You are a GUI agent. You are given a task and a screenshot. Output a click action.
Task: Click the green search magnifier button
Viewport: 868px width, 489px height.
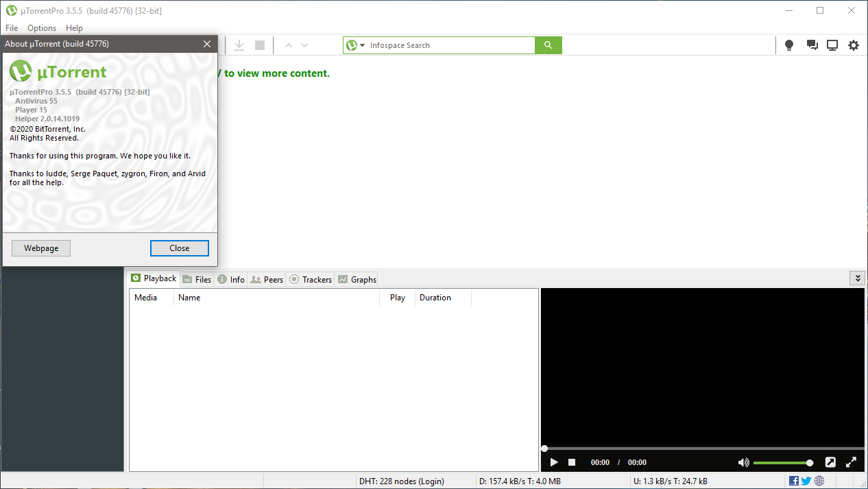tap(548, 45)
